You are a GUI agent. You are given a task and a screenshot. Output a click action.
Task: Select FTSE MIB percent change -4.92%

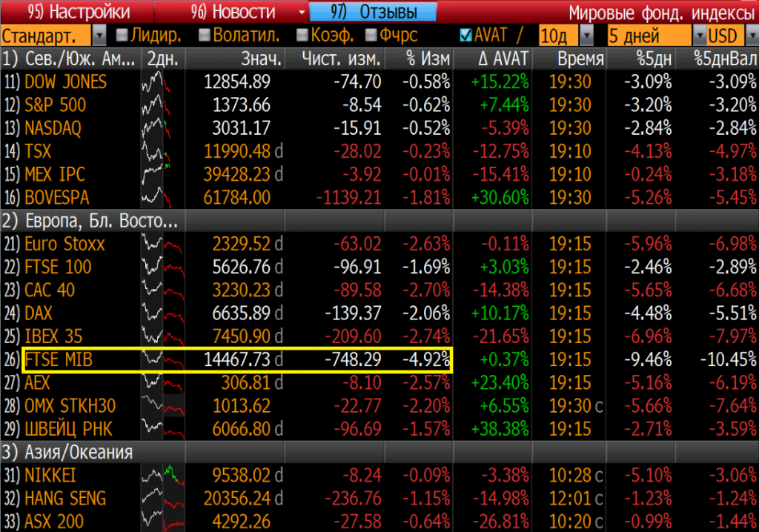(426, 359)
